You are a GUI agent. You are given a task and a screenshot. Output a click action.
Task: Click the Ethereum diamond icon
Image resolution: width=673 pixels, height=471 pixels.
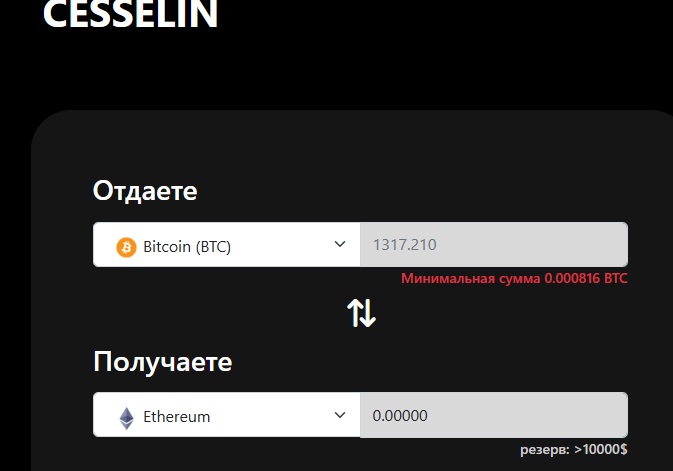pos(127,417)
